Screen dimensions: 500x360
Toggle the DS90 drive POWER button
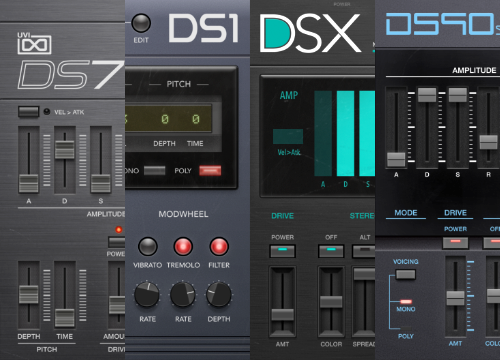[x=455, y=242]
